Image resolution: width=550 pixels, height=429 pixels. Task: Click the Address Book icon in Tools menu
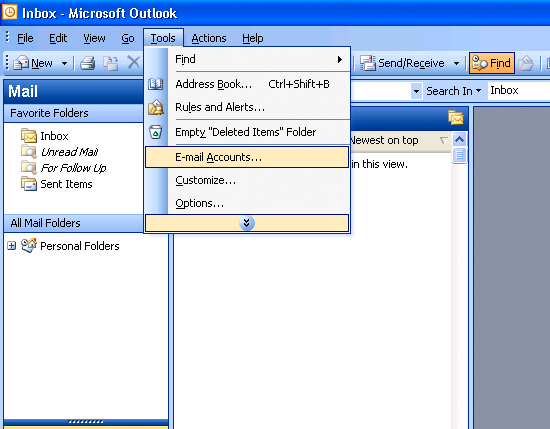155,84
